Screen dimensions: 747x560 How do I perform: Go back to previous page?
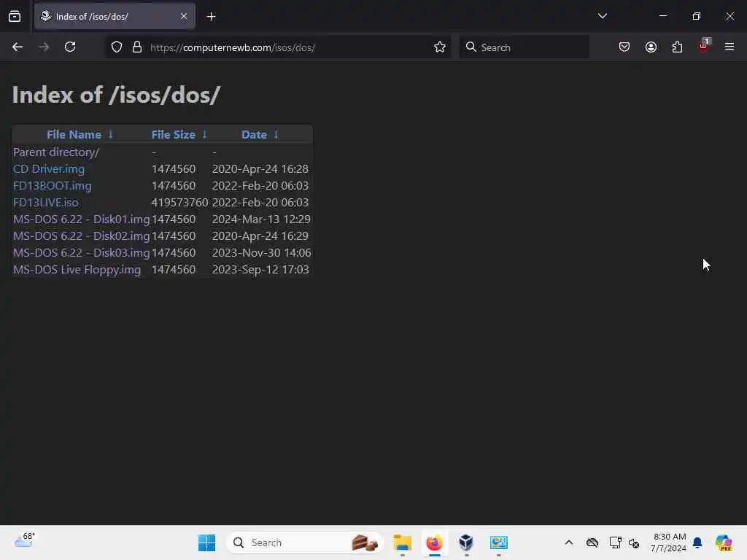click(x=18, y=47)
